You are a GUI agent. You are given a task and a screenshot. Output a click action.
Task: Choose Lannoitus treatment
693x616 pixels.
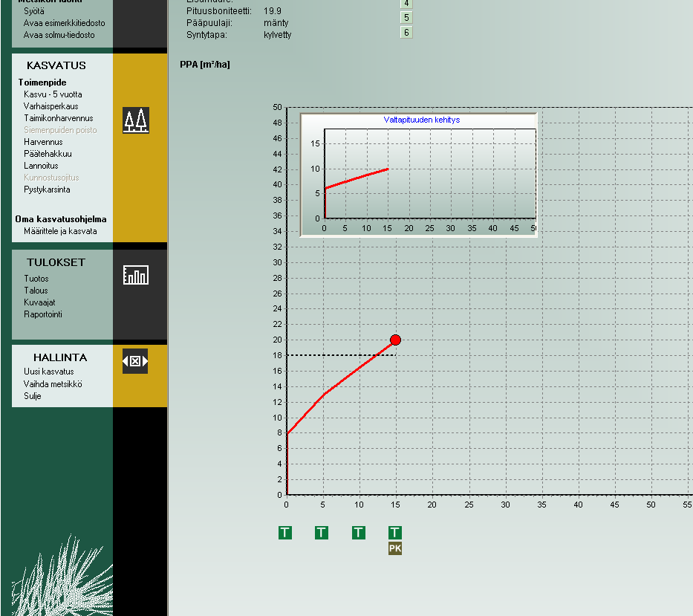click(x=41, y=166)
